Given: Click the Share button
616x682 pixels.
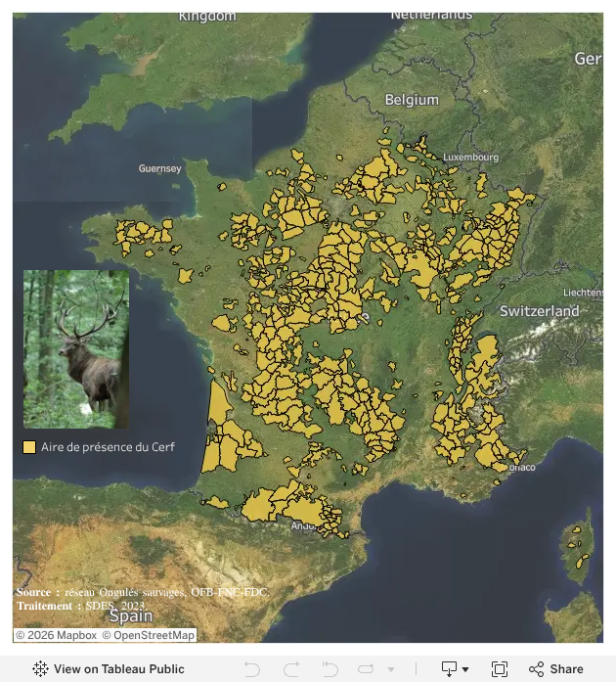Looking at the screenshot, I should tap(556, 669).
